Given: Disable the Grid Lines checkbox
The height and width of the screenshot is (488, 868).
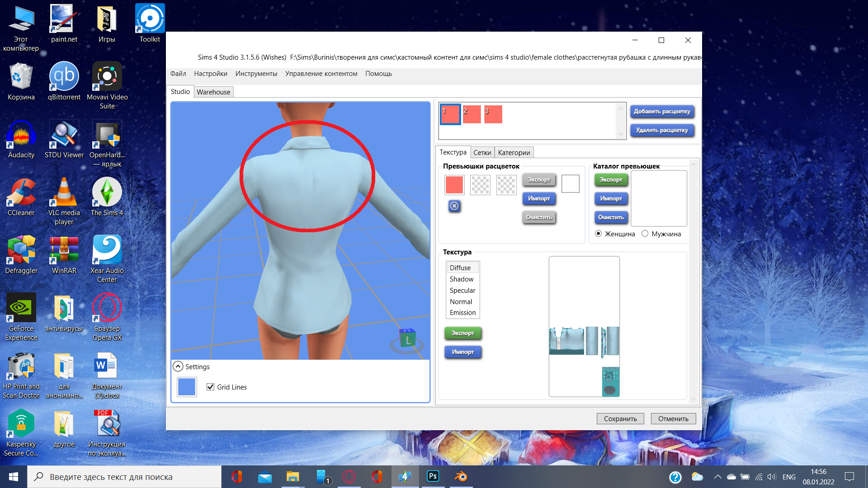Looking at the screenshot, I should click(210, 387).
